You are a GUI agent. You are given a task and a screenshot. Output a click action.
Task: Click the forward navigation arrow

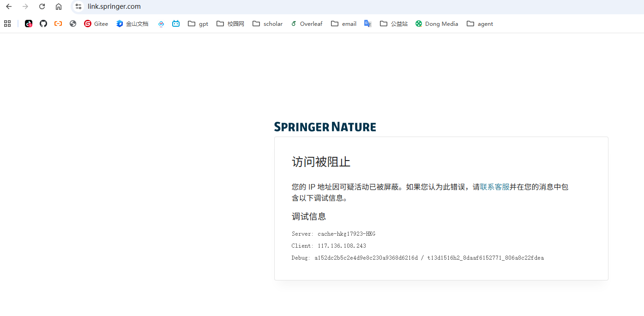[25, 6]
